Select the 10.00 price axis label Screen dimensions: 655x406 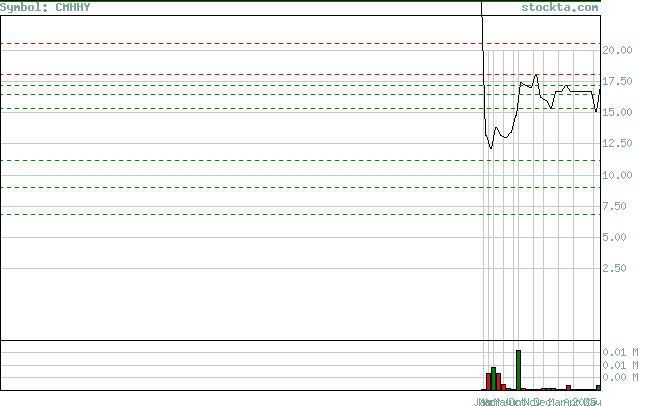617,175
